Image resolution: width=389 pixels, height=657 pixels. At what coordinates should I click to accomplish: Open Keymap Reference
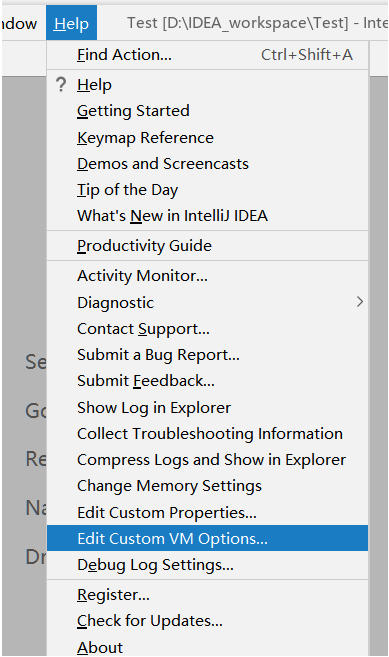pos(207,138)
